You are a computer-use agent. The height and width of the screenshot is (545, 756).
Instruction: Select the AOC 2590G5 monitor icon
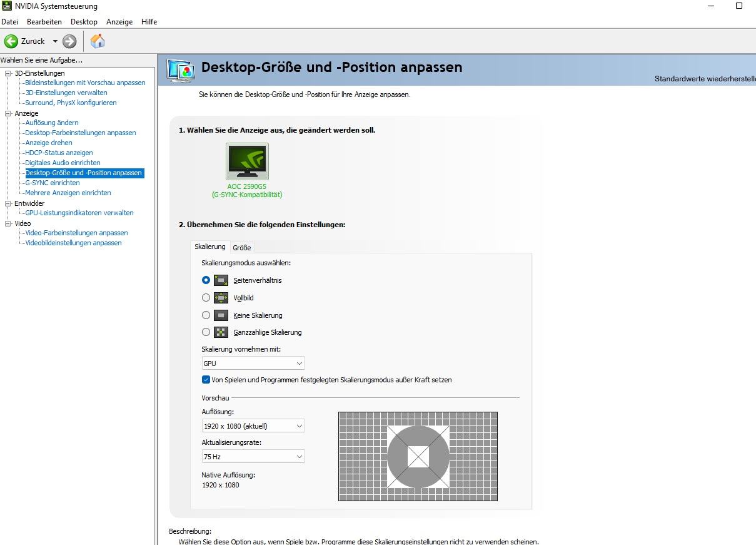point(247,161)
